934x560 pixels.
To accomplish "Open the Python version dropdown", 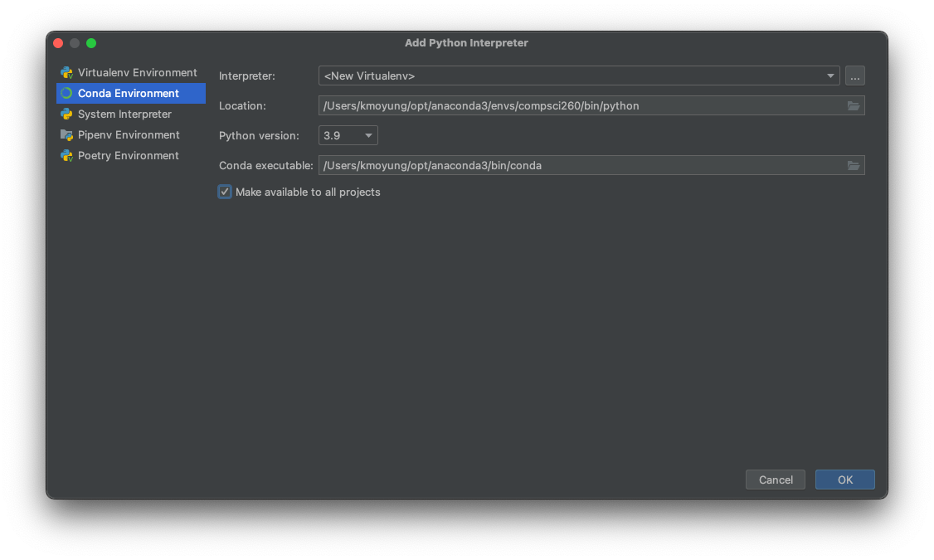I will tap(368, 135).
